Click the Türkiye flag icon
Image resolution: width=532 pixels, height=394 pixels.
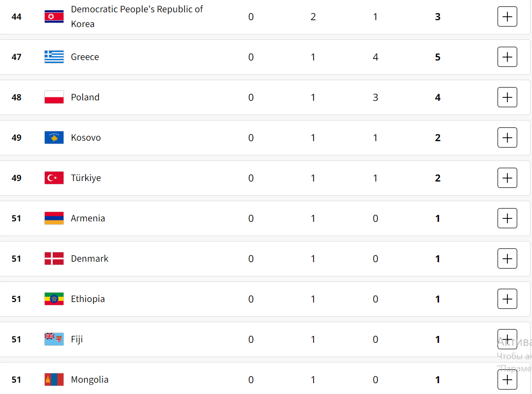coord(54,178)
